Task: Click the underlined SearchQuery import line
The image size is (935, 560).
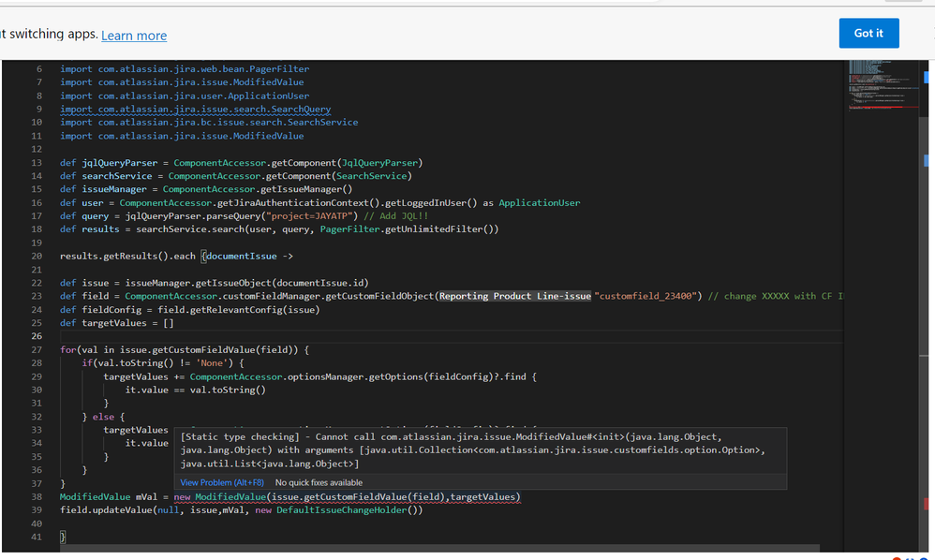Action: tap(196, 109)
